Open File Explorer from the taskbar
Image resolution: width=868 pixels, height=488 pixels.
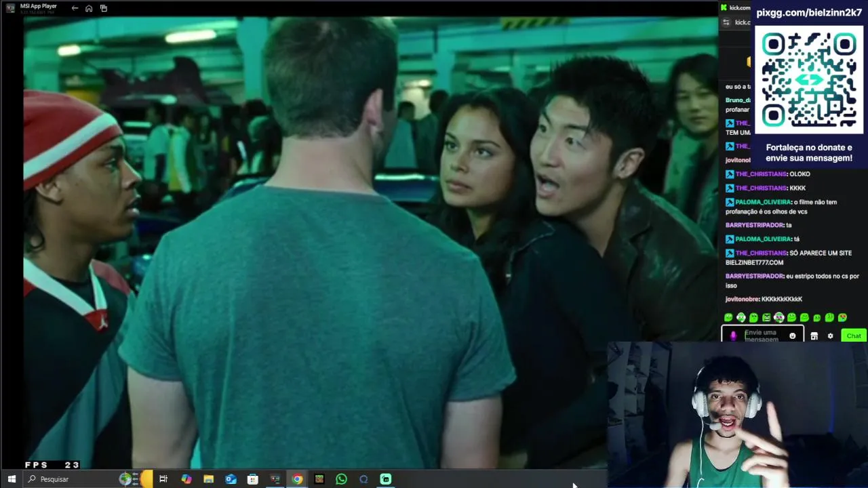tap(209, 479)
